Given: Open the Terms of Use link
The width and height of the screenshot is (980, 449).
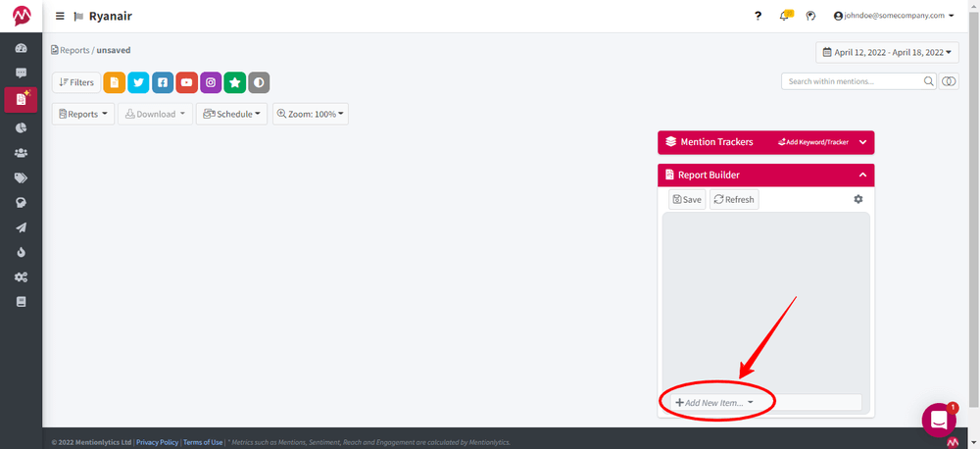Looking at the screenshot, I should [x=203, y=442].
